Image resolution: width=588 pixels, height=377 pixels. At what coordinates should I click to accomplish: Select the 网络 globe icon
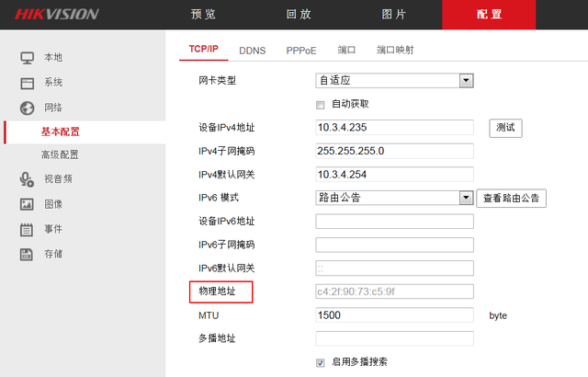tap(27, 108)
